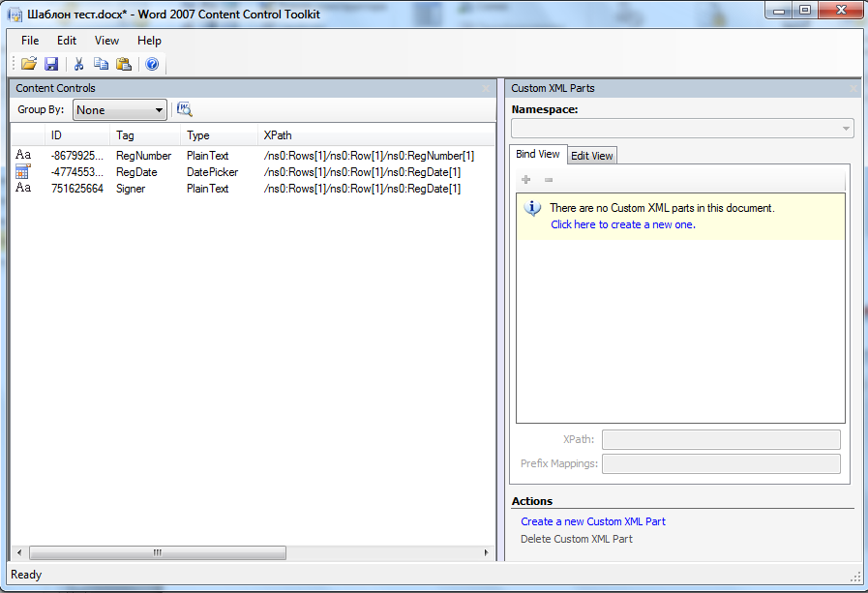
Task: Click the info icon in the yellow notice
Action: pyautogui.click(x=532, y=208)
